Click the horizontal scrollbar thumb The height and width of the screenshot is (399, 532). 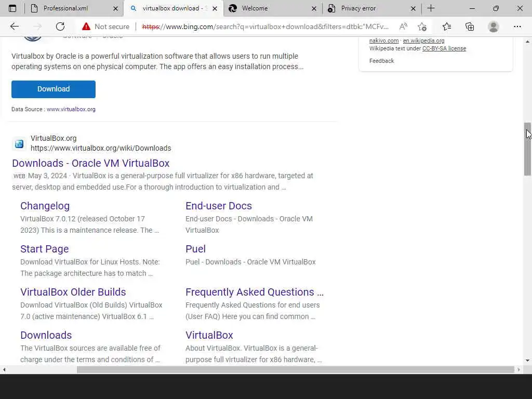tap(296, 369)
